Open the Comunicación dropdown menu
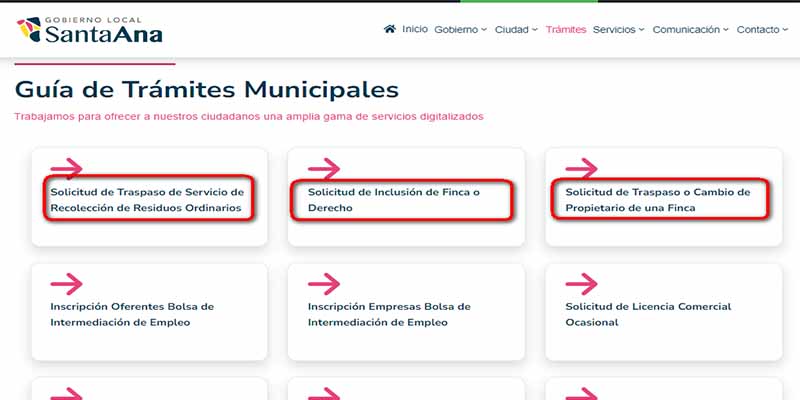The image size is (800, 400). 690,30
